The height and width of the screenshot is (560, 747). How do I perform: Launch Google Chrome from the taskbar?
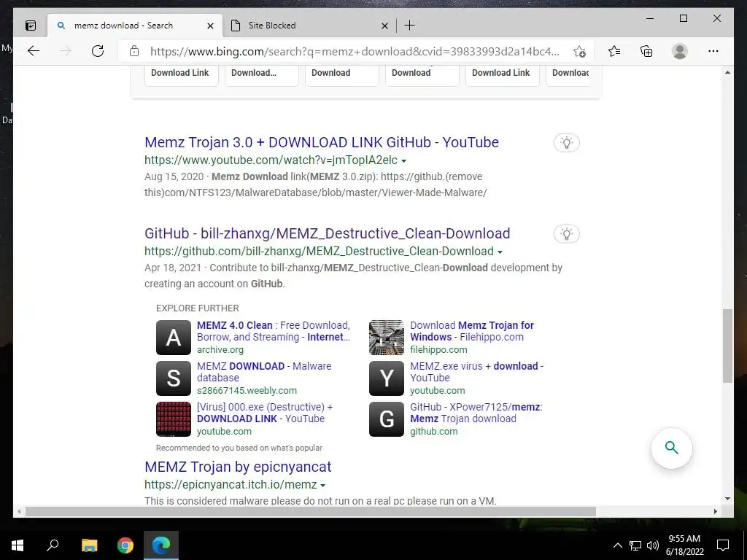(125, 545)
